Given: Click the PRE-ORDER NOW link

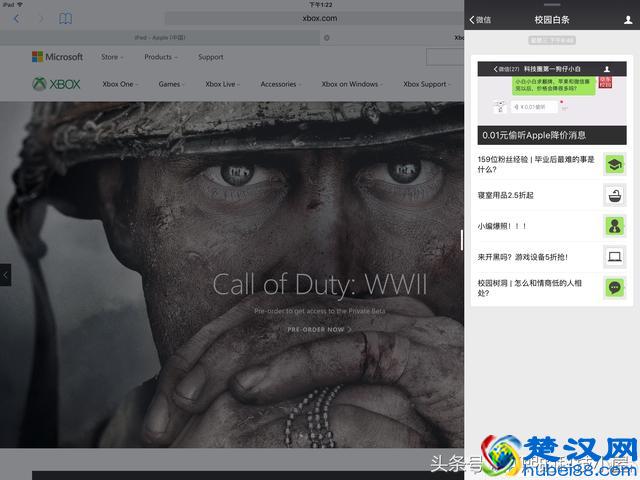Looking at the screenshot, I should (319, 329).
